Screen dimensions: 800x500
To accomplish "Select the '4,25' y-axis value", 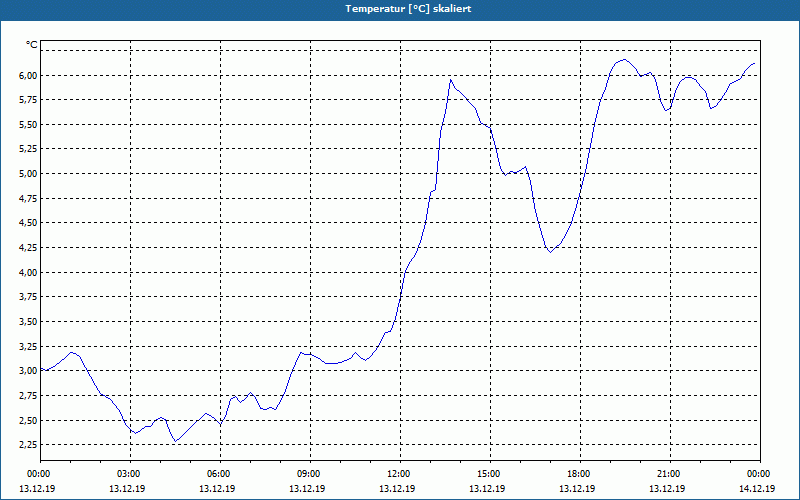I will click(x=28, y=248).
